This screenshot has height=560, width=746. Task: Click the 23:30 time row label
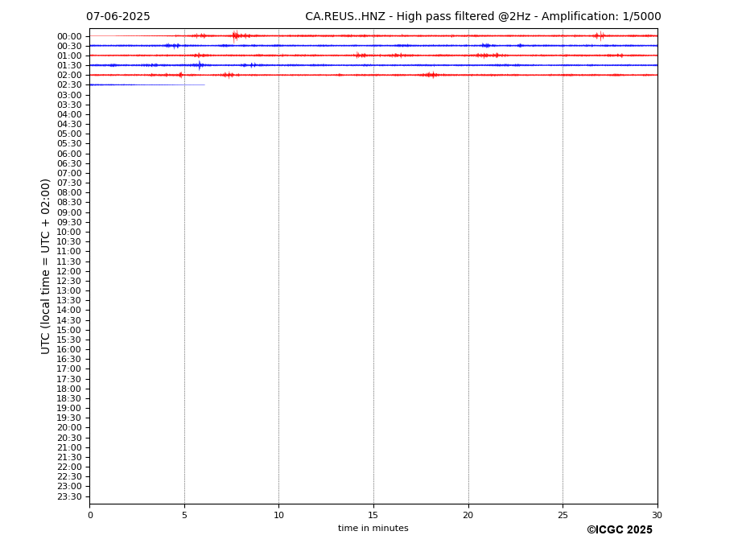pyautogui.click(x=69, y=496)
